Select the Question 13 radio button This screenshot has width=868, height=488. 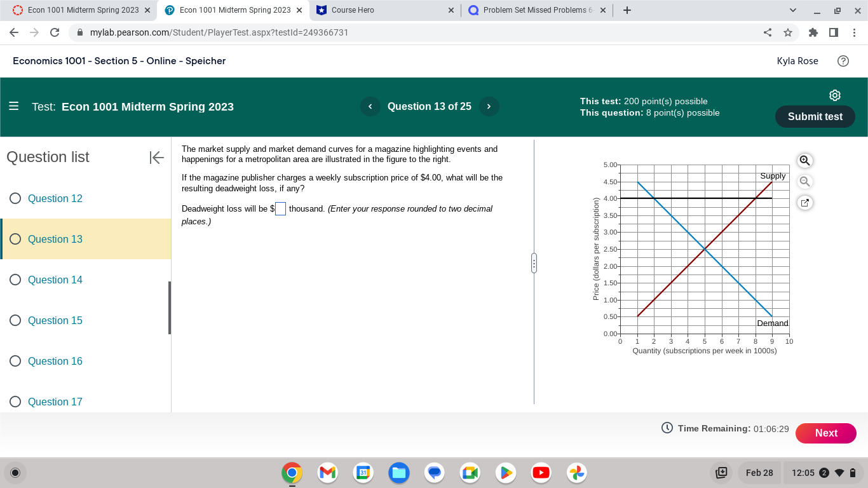tap(15, 239)
